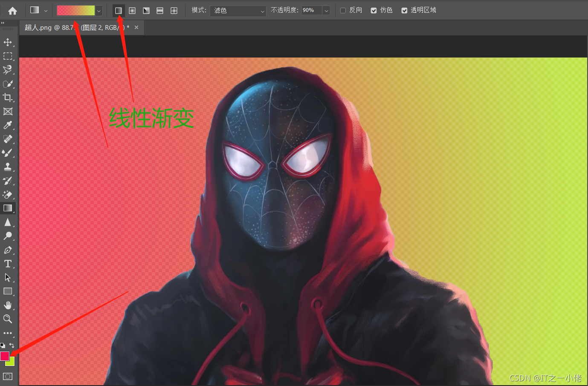
Task: Select the Sharpen/Blur tool
Action: [8, 222]
